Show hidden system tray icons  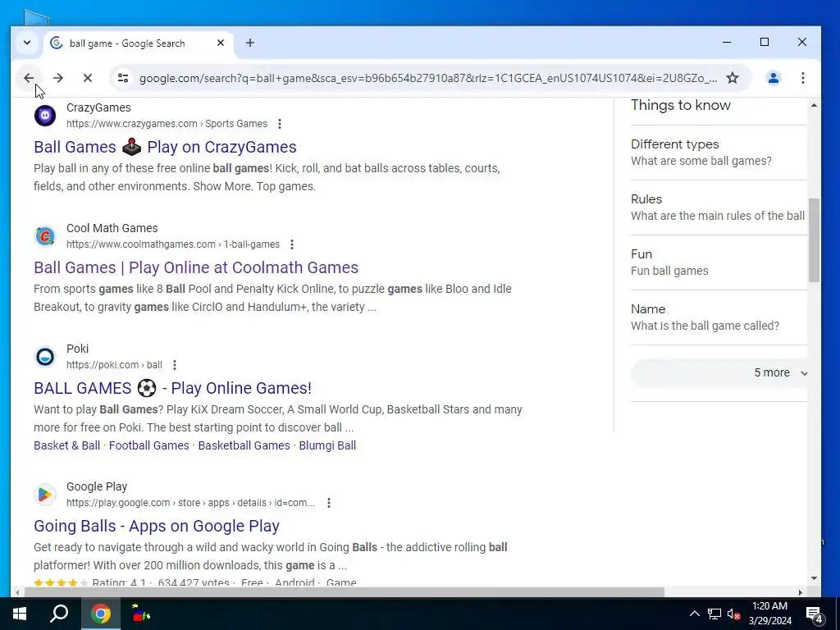[694, 614]
